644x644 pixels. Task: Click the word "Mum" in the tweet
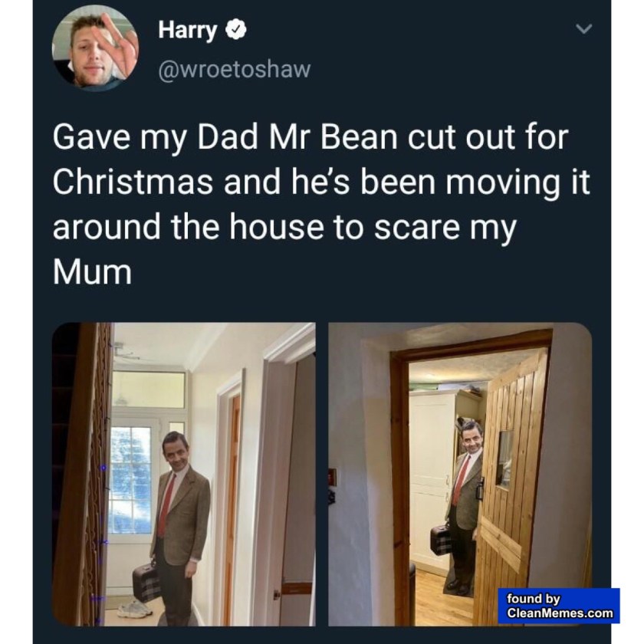click(x=93, y=272)
